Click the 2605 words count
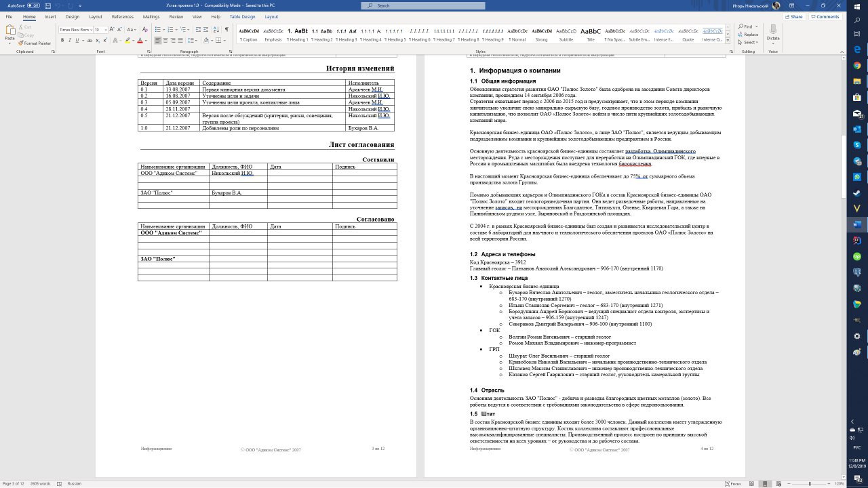 40,484
